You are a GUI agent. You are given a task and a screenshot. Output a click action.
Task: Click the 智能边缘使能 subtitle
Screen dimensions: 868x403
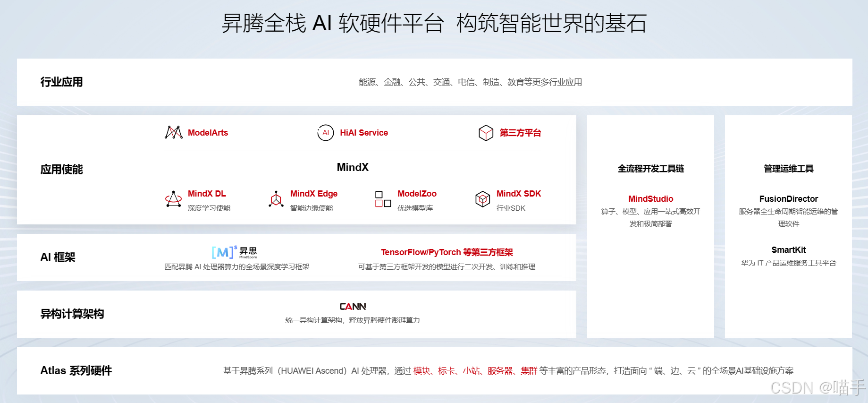click(x=312, y=208)
